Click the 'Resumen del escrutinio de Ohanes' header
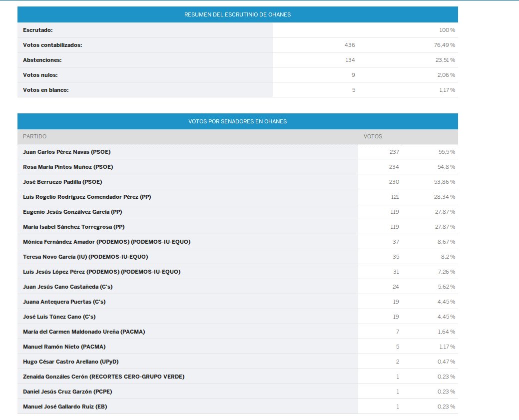The width and height of the screenshot is (519, 420). pyautogui.click(x=237, y=14)
